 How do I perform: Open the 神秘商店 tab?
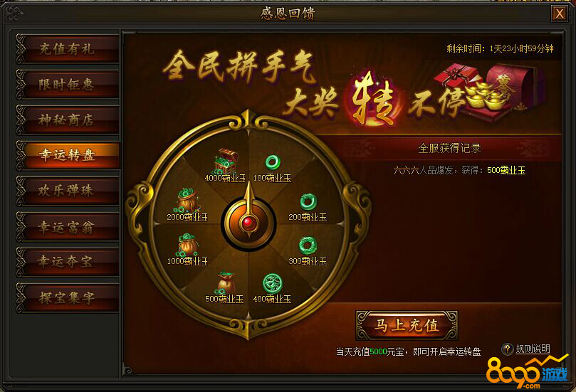tap(68, 120)
